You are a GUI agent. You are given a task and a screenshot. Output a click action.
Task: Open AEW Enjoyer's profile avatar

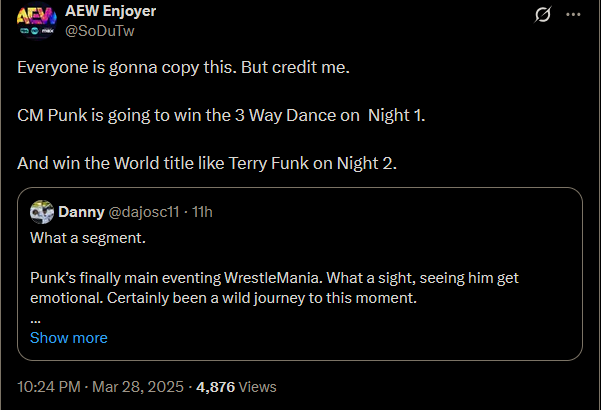click(x=38, y=20)
